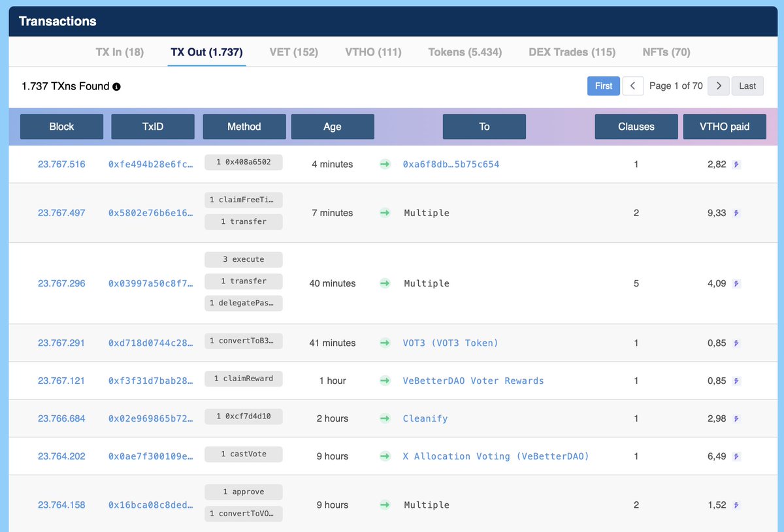Open block 23.766.684
784x532 pixels.
[x=61, y=418]
